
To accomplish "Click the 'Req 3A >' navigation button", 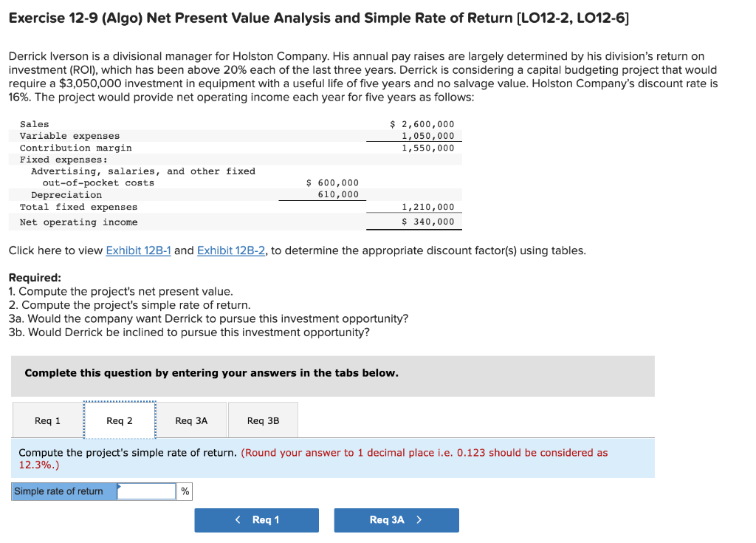I will point(396,520).
